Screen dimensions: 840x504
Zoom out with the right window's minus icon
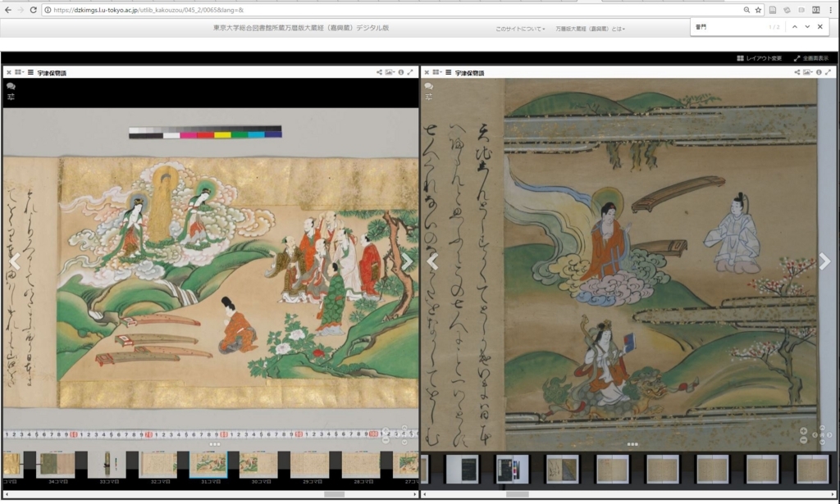pos(804,440)
